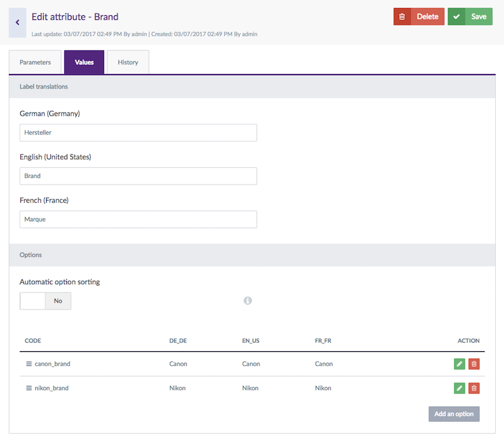The image size is (504, 444).
Task: Click the CODE column header
Action: [x=33, y=341]
